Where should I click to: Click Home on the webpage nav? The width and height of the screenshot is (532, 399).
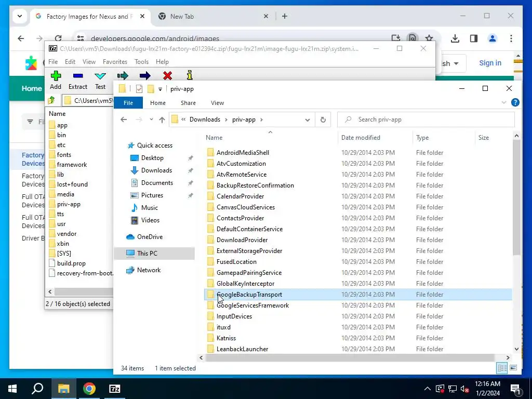[x=32, y=88]
